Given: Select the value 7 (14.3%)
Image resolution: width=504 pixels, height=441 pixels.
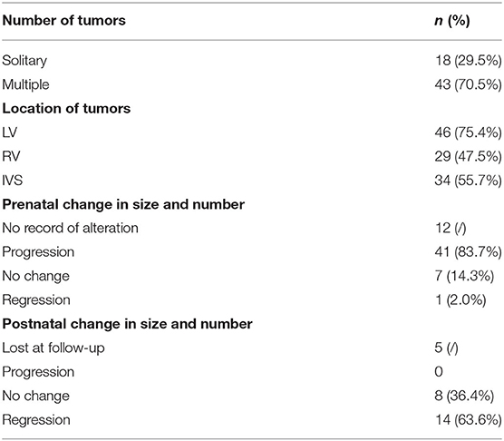Looking at the screenshot, I should click(x=464, y=276).
